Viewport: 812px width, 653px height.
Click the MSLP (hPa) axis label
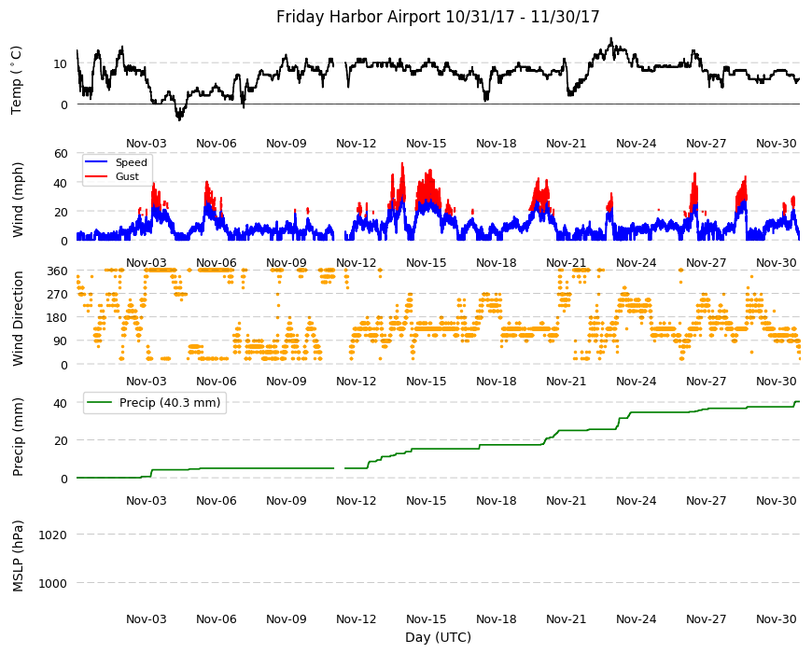(x=18, y=556)
